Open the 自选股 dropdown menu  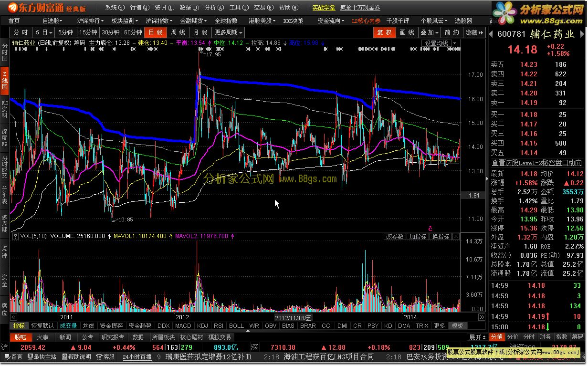(52, 21)
